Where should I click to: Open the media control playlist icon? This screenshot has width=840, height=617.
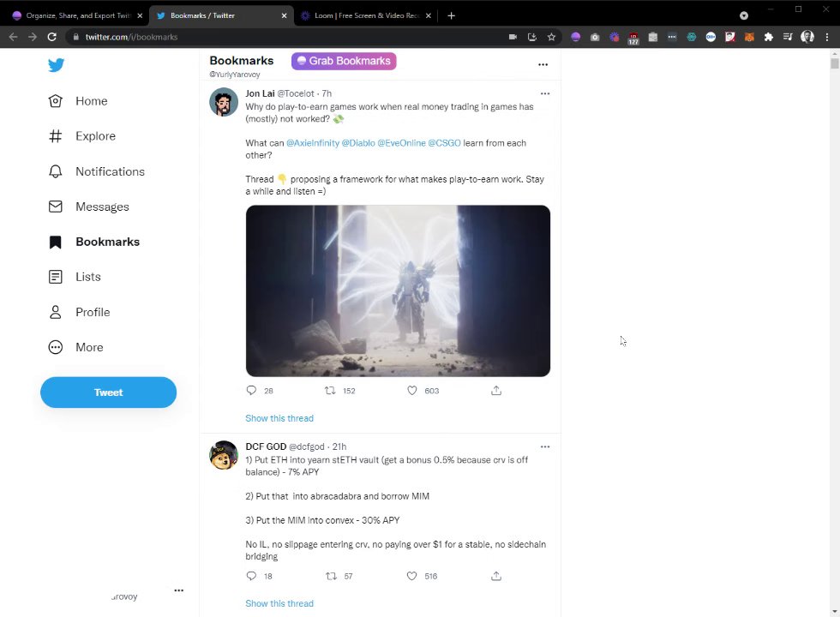[x=788, y=37]
